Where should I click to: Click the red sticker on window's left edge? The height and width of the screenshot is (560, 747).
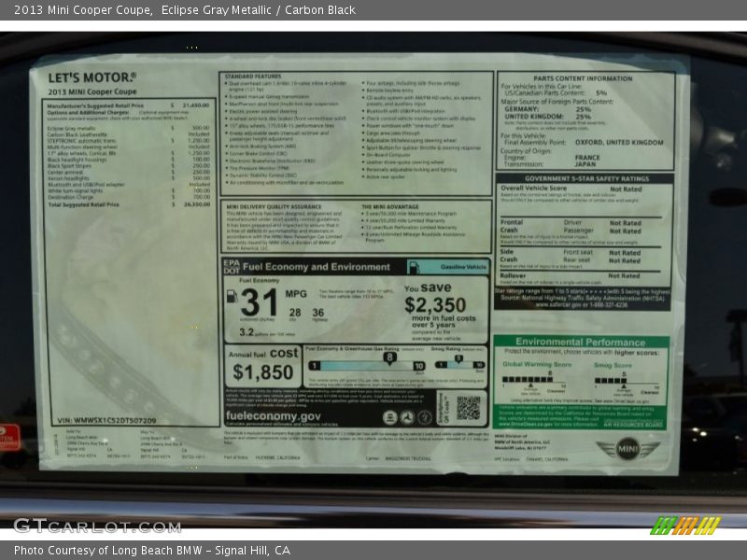9,437
